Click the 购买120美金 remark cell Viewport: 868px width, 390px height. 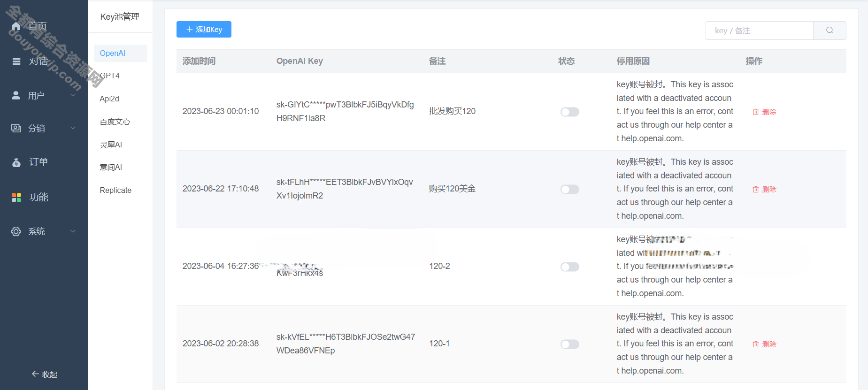(x=452, y=189)
